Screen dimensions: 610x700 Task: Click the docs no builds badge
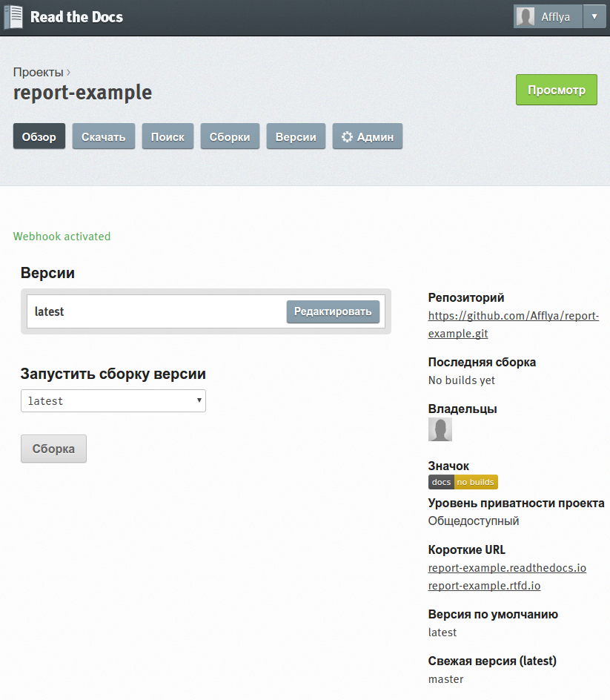click(x=463, y=482)
